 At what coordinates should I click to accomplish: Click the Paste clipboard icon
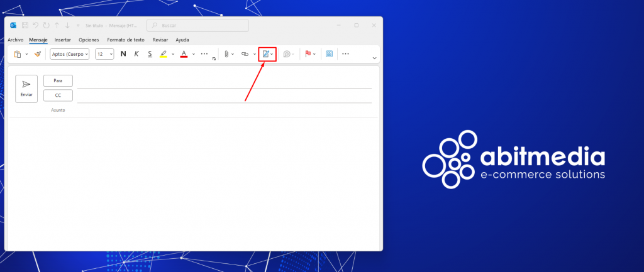(x=18, y=54)
